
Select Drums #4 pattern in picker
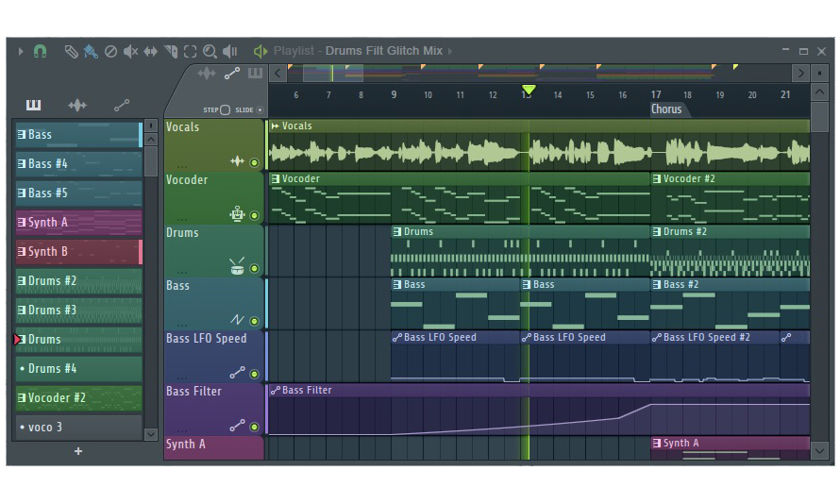click(78, 369)
